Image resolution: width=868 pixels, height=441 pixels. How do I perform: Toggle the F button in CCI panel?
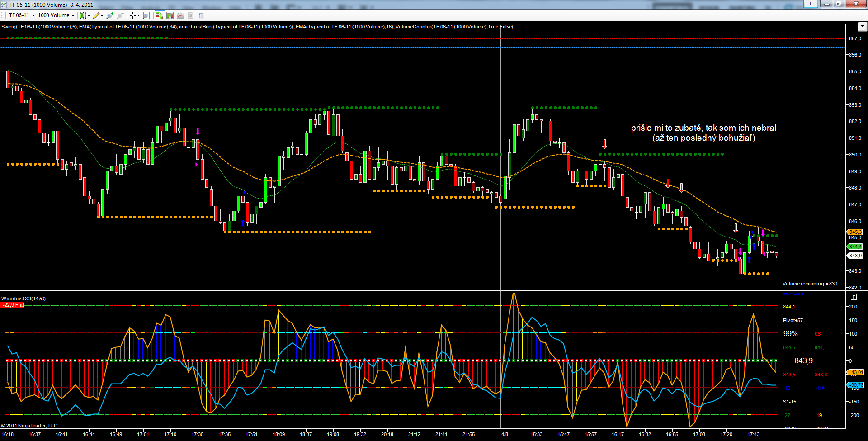(854, 297)
